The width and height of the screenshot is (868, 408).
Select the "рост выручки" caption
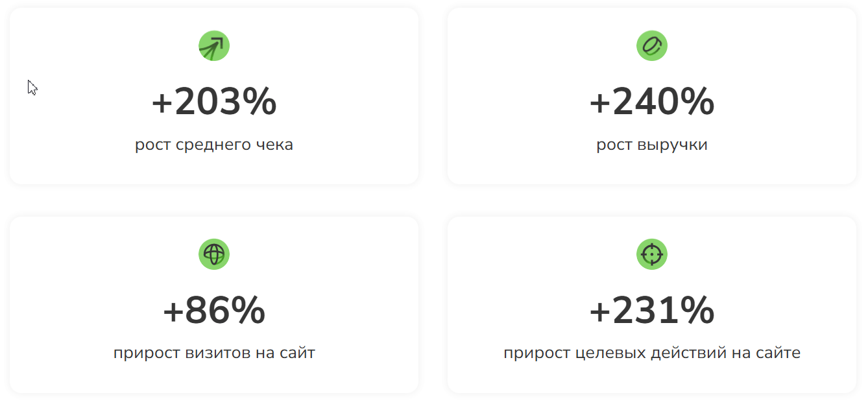click(652, 145)
